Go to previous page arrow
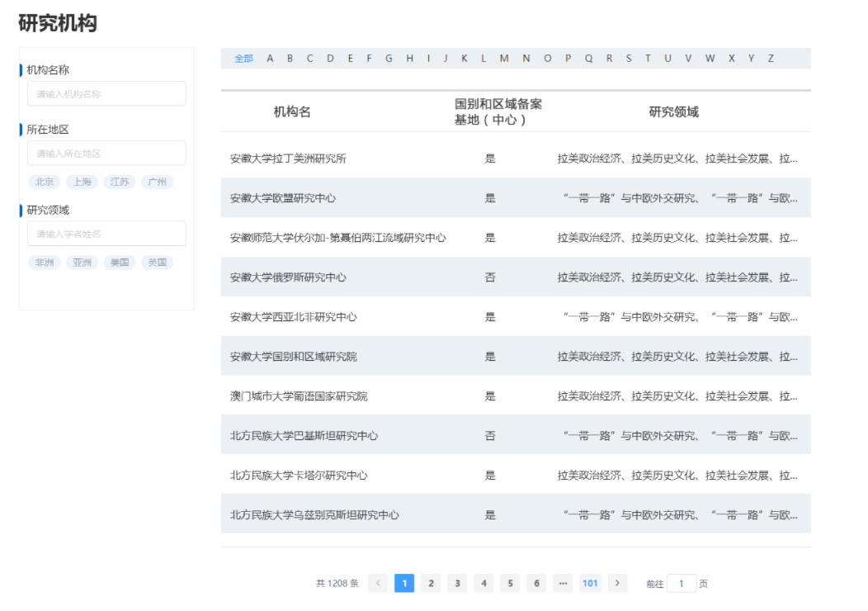868x611 pixels. [x=378, y=583]
